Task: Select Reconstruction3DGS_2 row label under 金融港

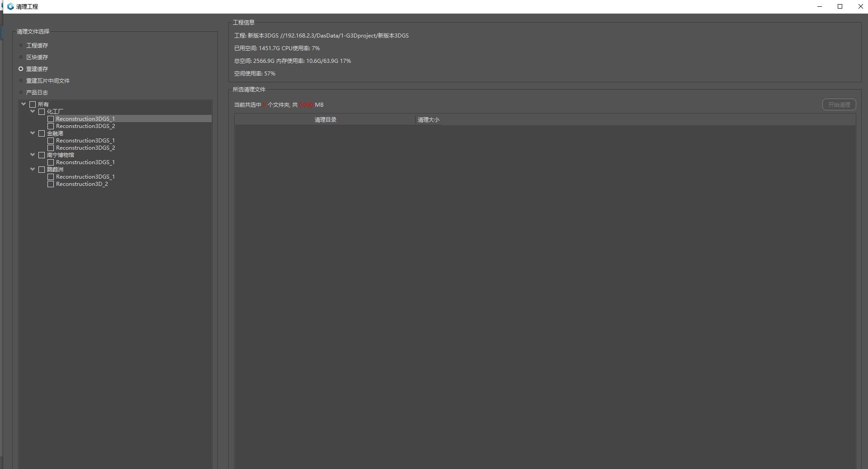Action: 85,148
